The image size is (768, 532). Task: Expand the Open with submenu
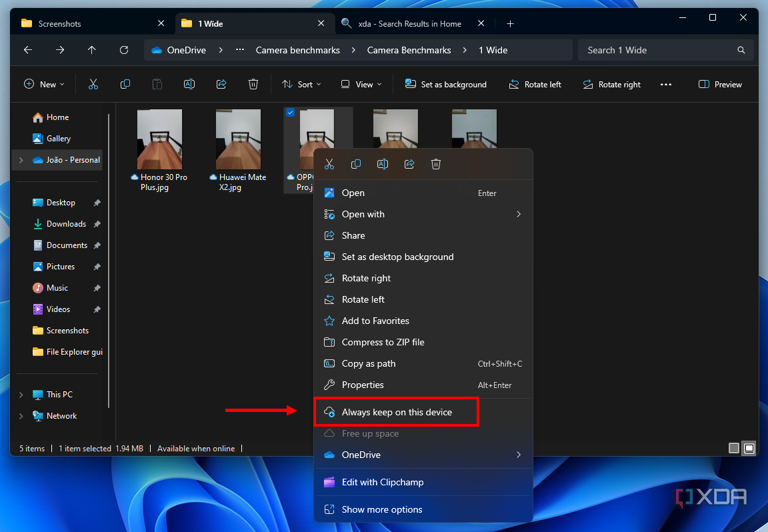[x=518, y=214]
